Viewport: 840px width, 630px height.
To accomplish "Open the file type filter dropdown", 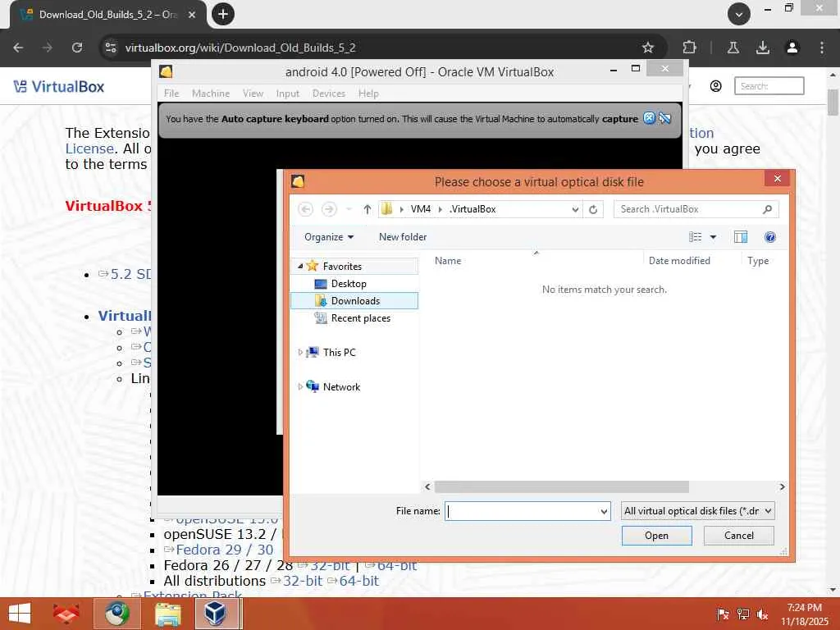I will click(x=697, y=511).
